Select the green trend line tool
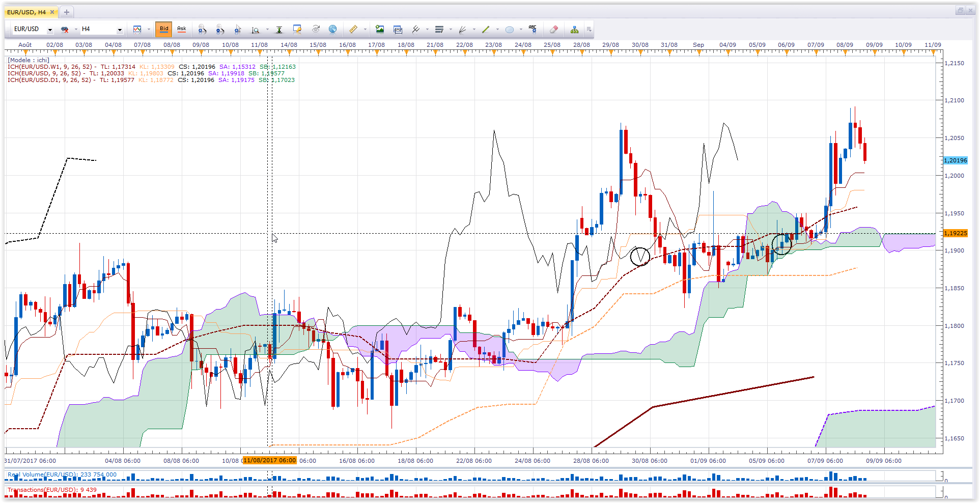980x503 pixels. pyautogui.click(x=486, y=30)
